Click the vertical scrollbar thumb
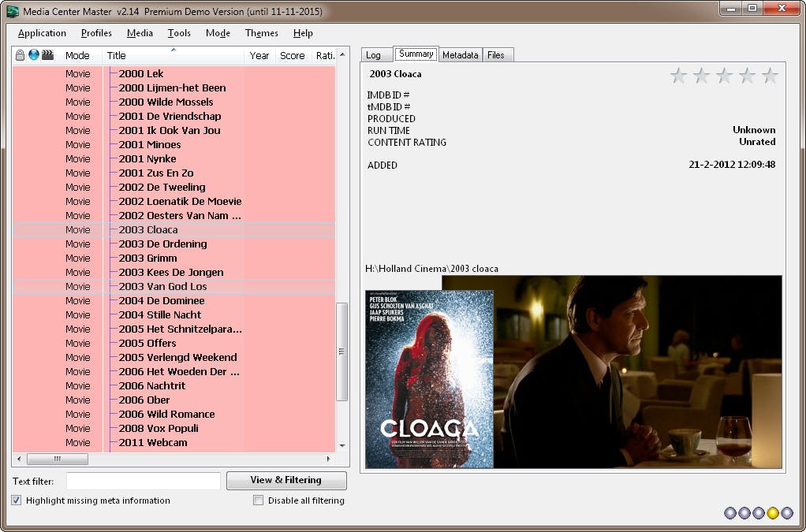Viewport: 806px width, 532px height. (341, 352)
